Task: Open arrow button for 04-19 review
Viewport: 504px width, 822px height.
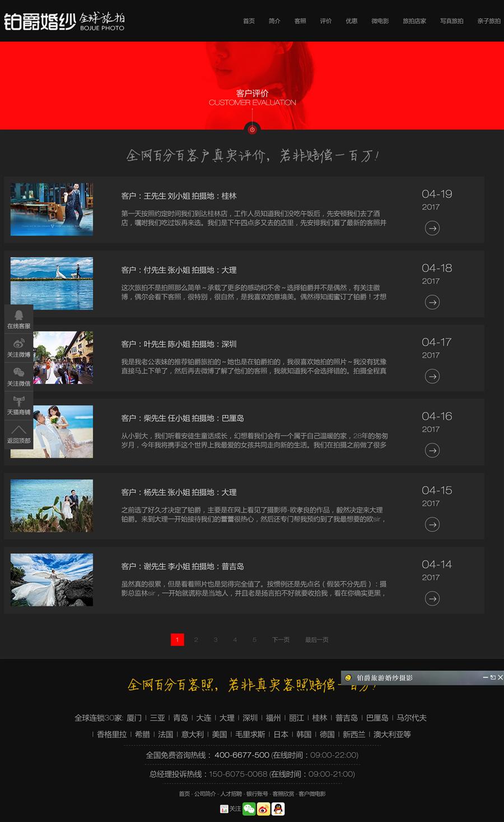Action: coord(432,228)
